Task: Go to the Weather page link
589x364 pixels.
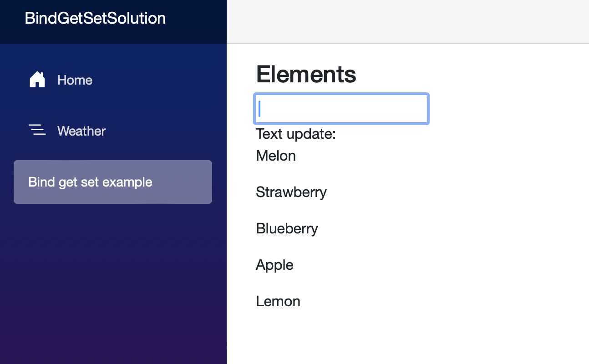Action: [x=81, y=131]
